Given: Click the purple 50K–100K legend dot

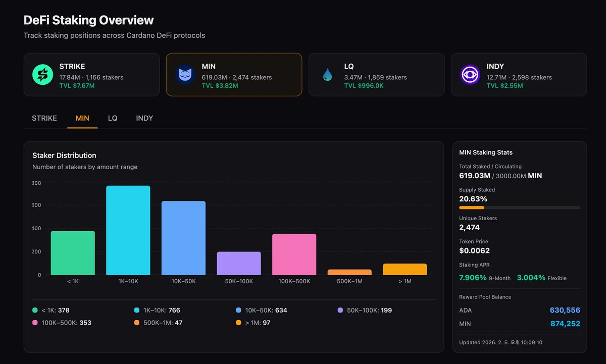Looking at the screenshot, I should point(340,310).
